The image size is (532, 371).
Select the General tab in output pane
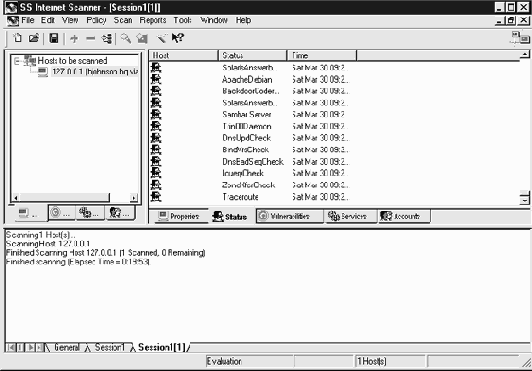pos(66,347)
